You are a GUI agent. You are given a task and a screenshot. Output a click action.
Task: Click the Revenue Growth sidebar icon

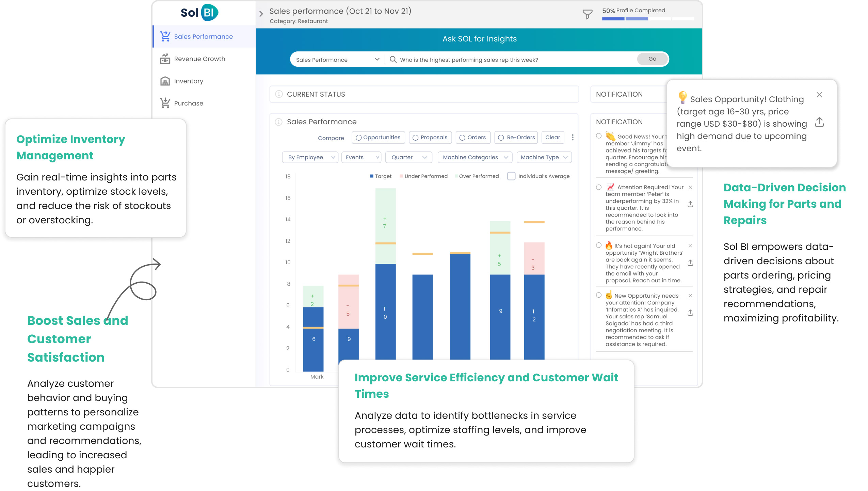[165, 59]
